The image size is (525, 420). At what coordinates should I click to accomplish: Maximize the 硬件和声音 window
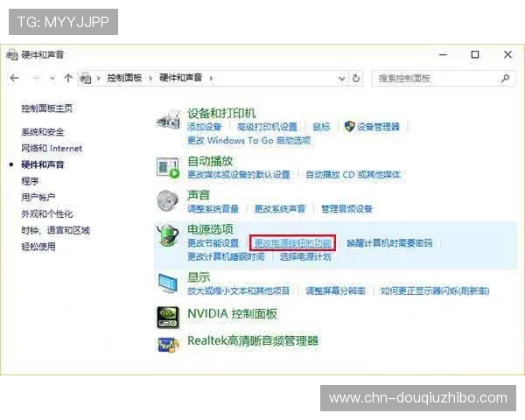pyautogui.click(x=475, y=54)
